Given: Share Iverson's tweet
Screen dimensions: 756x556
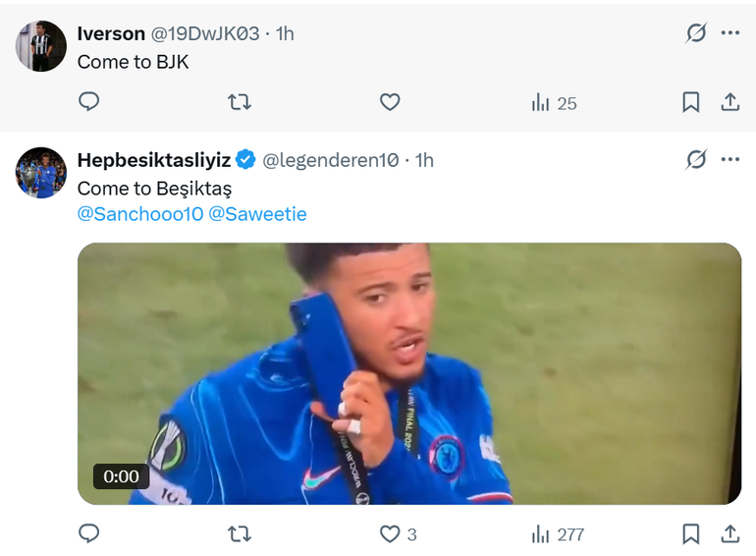Looking at the screenshot, I should [729, 102].
